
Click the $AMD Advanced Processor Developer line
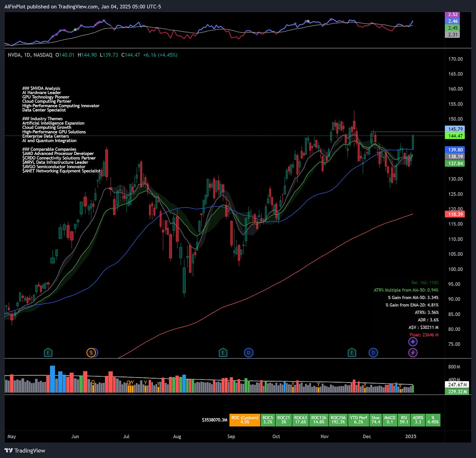[x=58, y=154]
